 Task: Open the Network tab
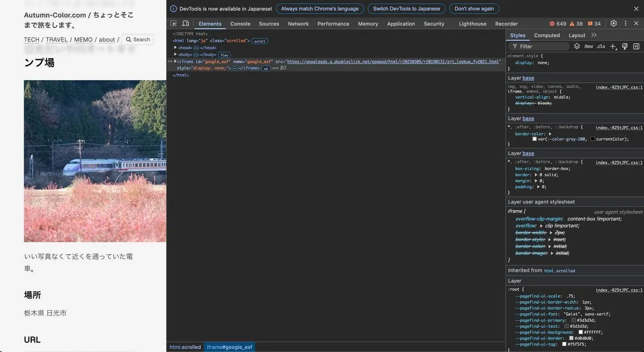pyautogui.click(x=298, y=24)
